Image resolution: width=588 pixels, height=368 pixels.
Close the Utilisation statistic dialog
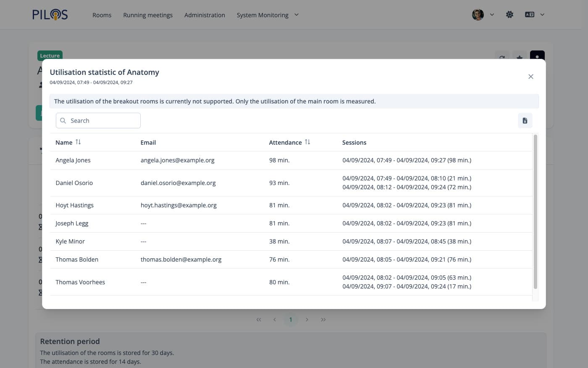pyautogui.click(x=530, y=77)
